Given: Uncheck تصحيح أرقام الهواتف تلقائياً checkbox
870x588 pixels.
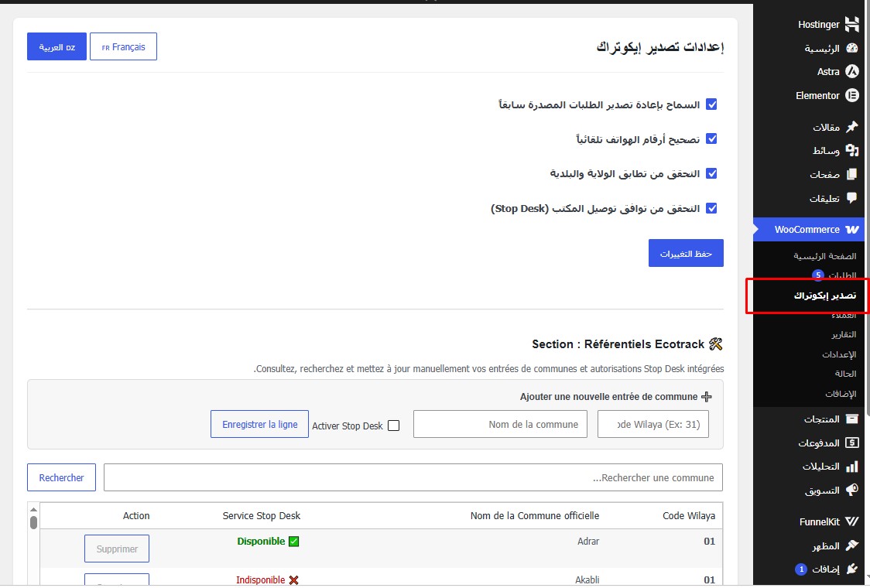Looking at the screenshot, I should (711, 138).
